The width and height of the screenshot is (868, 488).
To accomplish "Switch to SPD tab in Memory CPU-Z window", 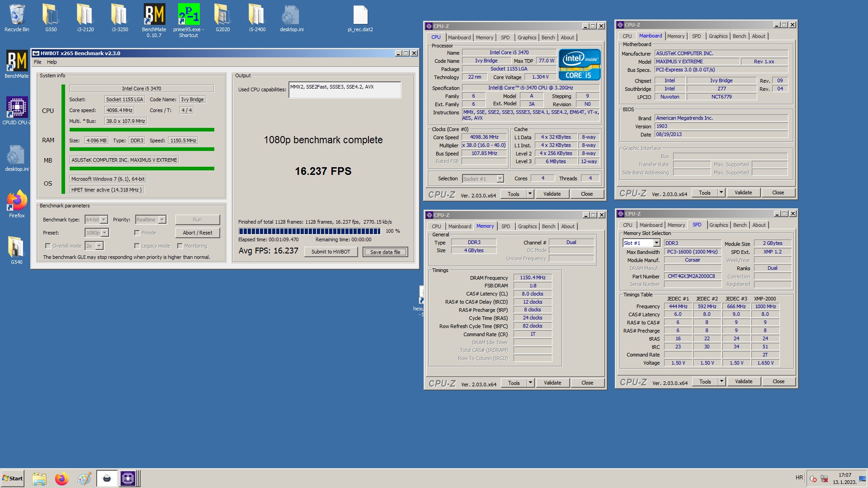I will (505, 226).
